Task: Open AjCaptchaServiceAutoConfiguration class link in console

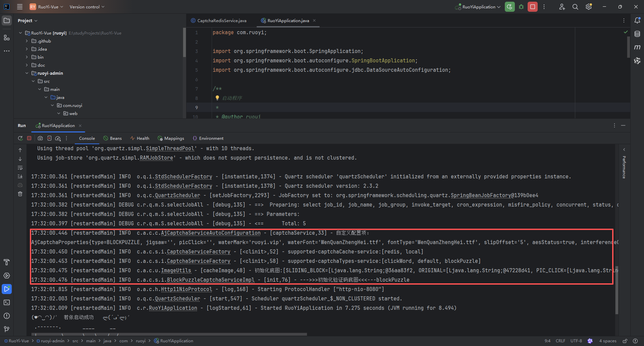Action: [211, 233]
